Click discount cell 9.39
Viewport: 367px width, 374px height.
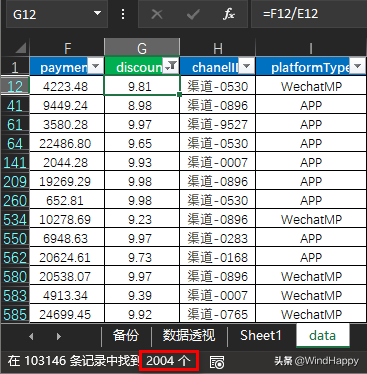coord(142,295)
